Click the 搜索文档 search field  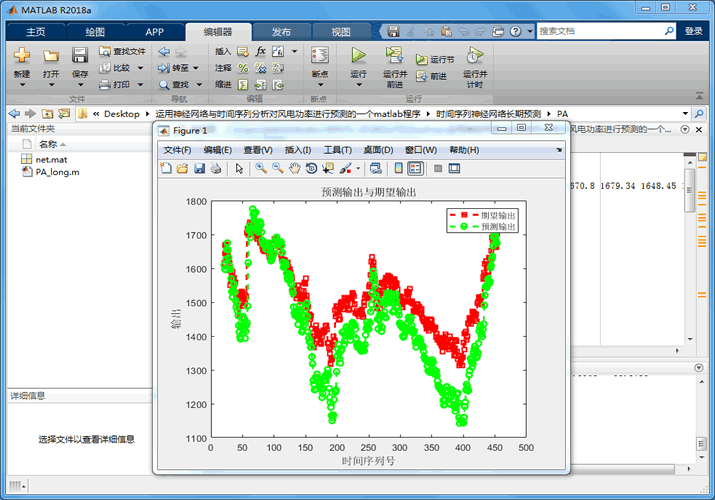pos(600,31)
